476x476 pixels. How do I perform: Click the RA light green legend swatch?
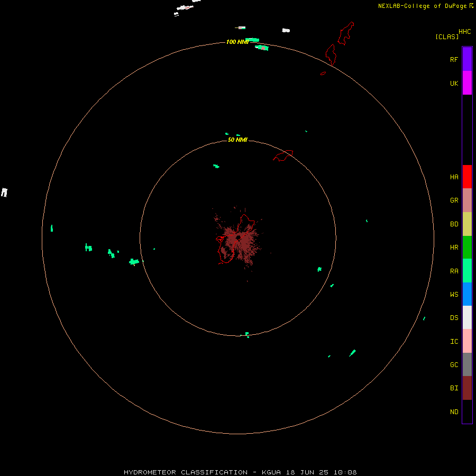pos(467,270)
